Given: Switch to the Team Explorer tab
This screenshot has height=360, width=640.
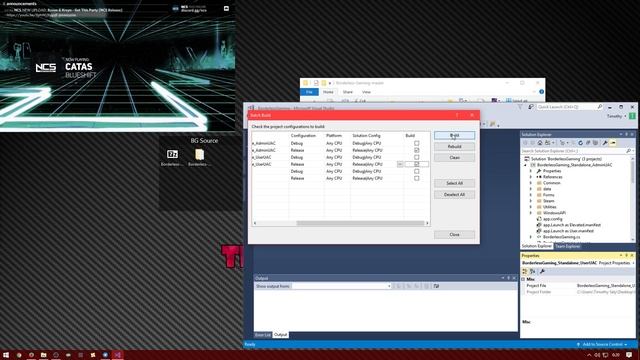Looking at the screenshot, I should coord(567,246).
